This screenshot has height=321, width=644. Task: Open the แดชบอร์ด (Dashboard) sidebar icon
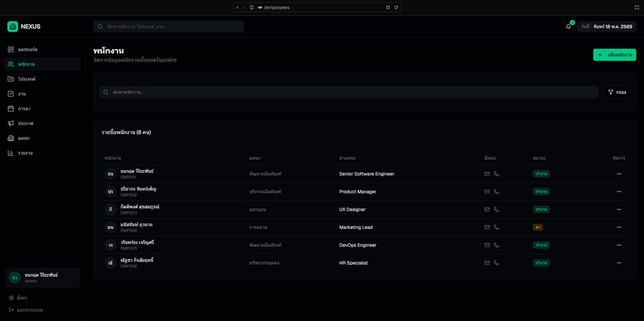[11, 49]
